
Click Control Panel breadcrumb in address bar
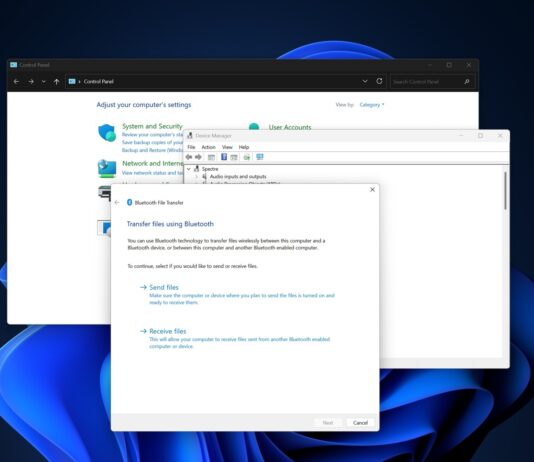point(98,81)
